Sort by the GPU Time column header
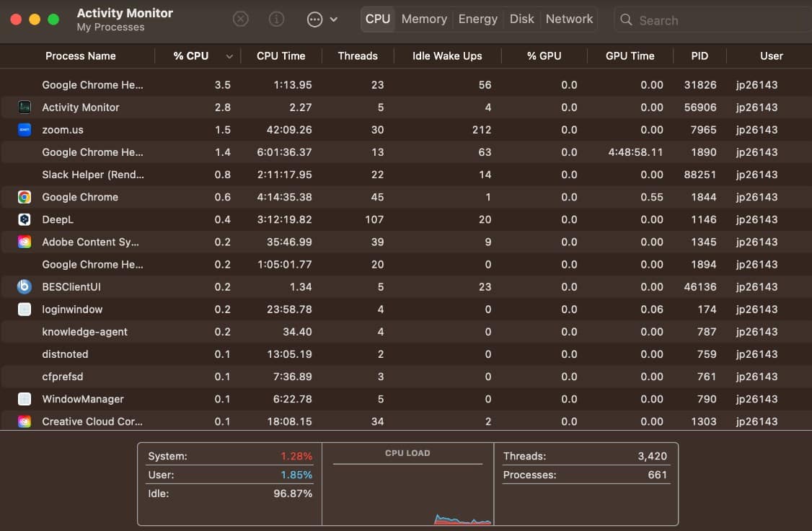Screen dimensions: 812x531 point(630,56)
